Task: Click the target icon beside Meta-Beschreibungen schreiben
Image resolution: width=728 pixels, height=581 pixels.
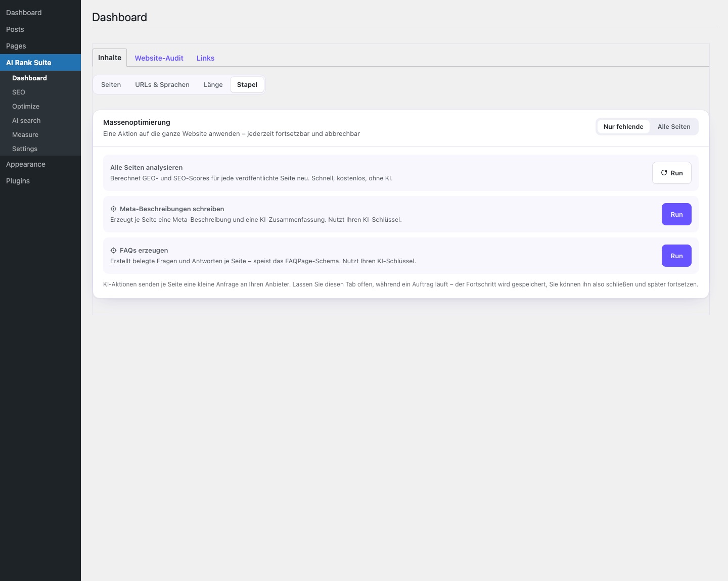Action: 113,209
